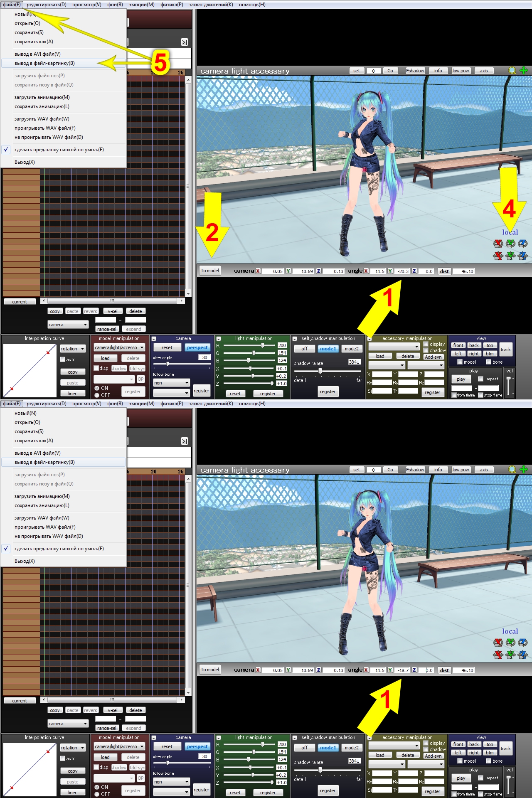Tick the bone checkbox in lower view panel
This screenshot has height=798, width=532.
click(489, 761)
